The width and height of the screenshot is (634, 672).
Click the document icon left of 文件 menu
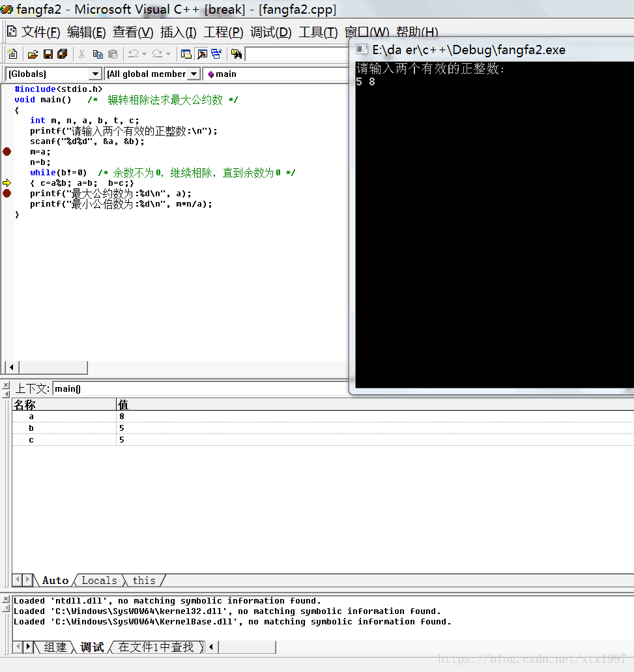click(x=12, y=31)
